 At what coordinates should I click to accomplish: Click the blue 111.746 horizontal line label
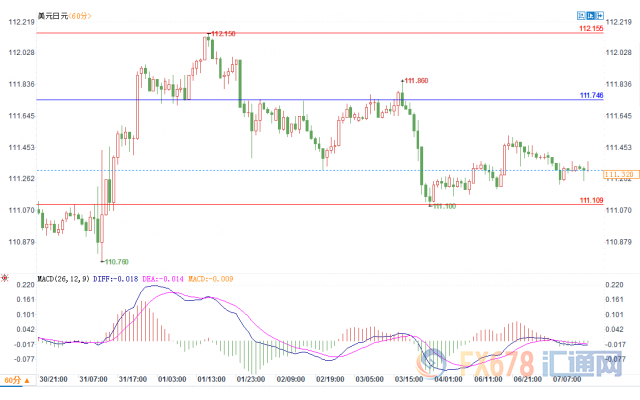point(590,94)
